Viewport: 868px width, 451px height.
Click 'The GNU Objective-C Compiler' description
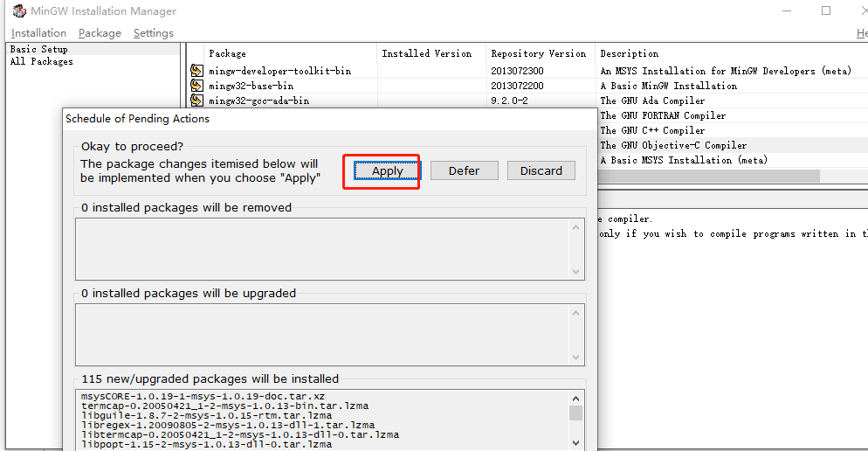point(673,145)
